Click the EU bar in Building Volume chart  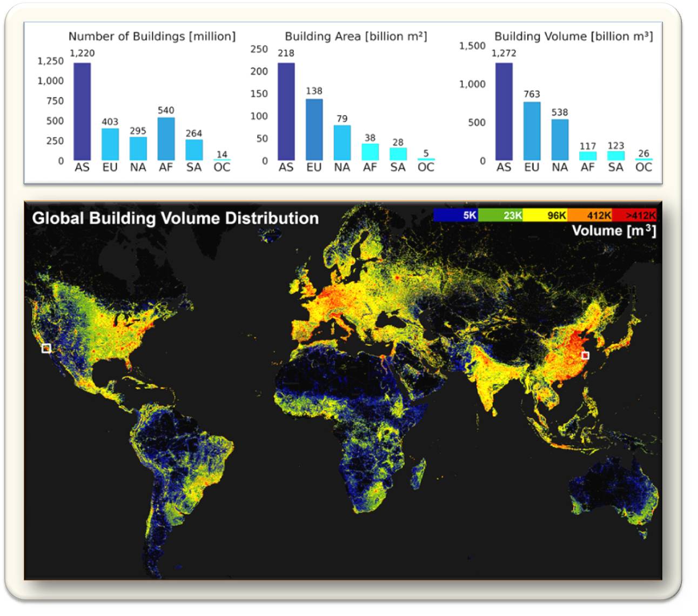click(x=532, y=131)
